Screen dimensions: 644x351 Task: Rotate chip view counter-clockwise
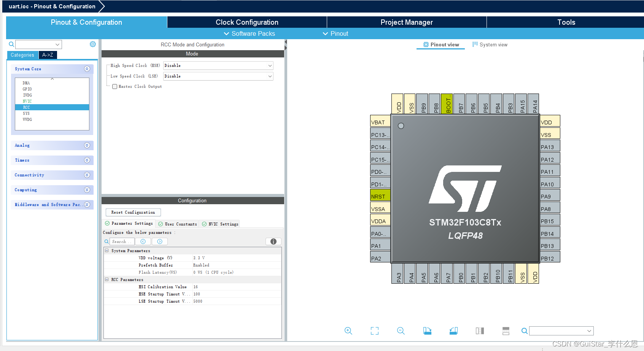pos(453,331)
